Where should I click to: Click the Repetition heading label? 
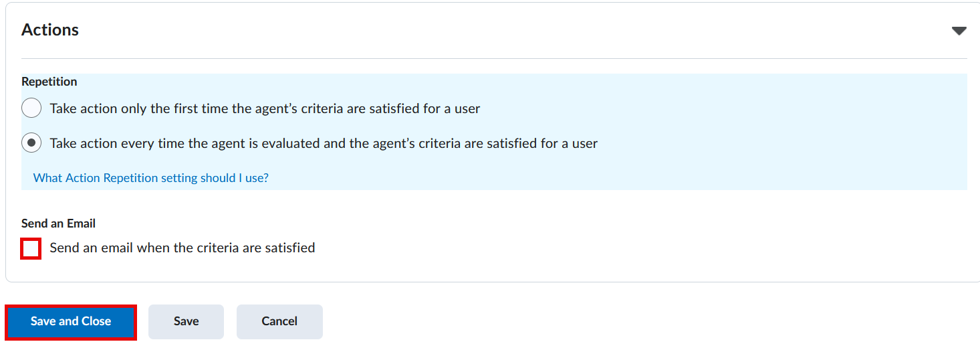pos(49,82)
